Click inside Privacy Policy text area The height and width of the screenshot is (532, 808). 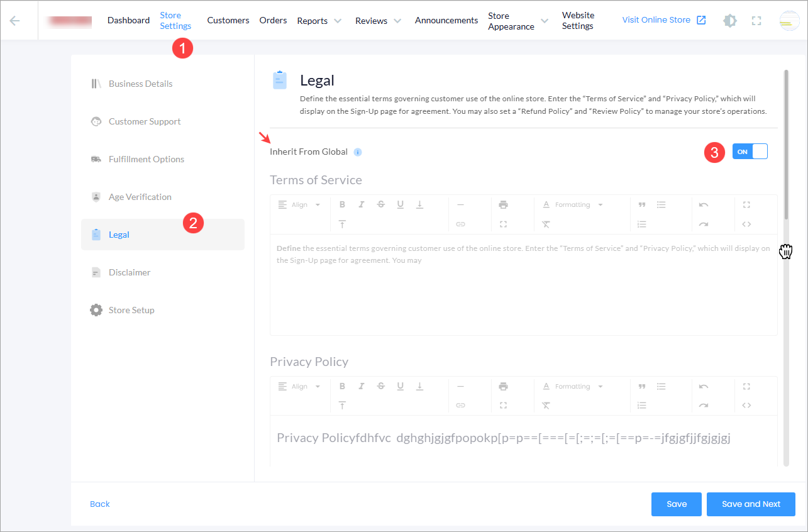pos(523,441)
